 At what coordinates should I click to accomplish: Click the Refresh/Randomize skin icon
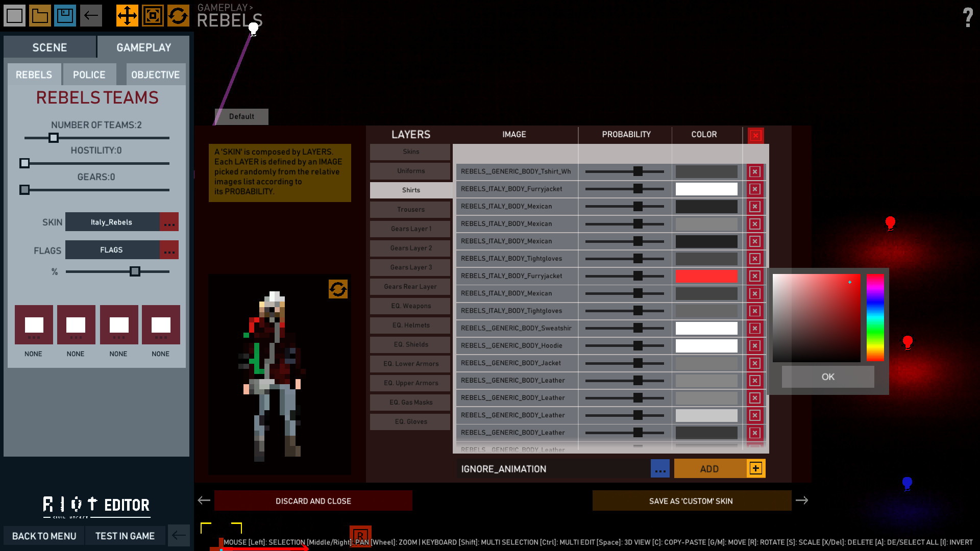point(336,289)
